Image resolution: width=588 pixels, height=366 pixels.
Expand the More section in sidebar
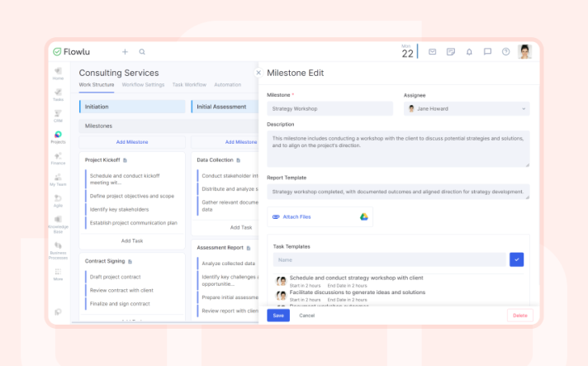click(58, 274)
